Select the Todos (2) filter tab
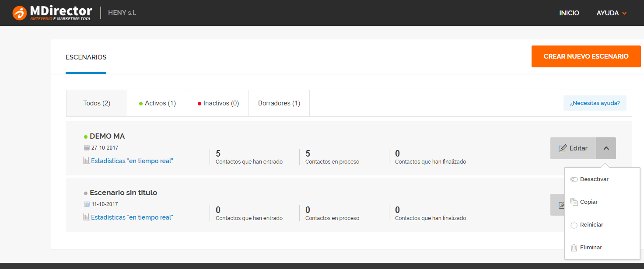 [x=97, y=103]
